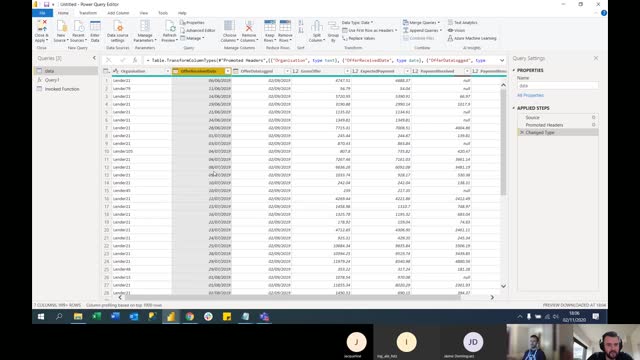Click the Vision AI insight

[x=456, y=30]
